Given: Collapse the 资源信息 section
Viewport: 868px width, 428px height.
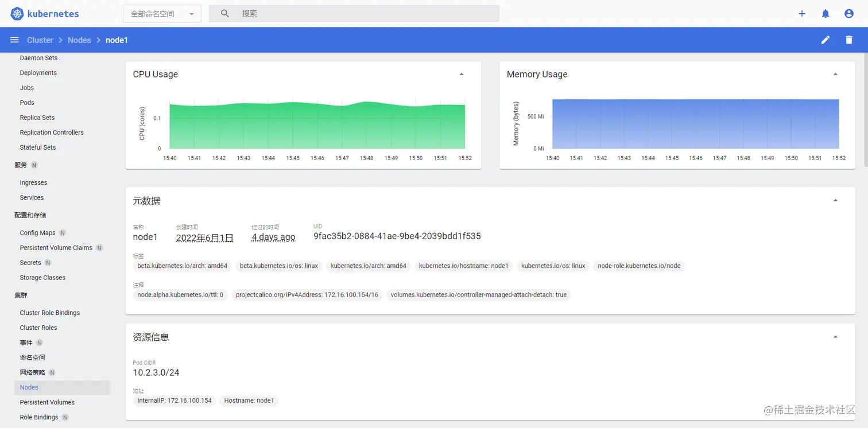Looking at the screenshot, I should (835, 337).
